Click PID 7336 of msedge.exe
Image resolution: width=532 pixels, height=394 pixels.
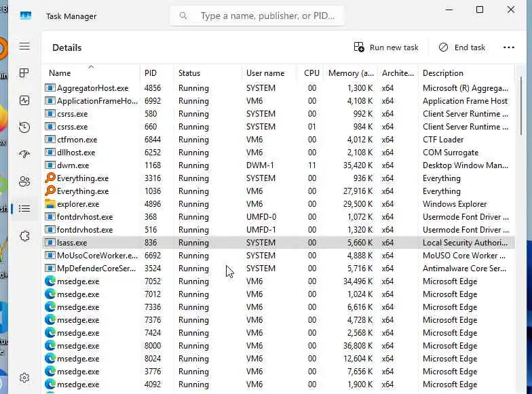(x=153, y=307)
